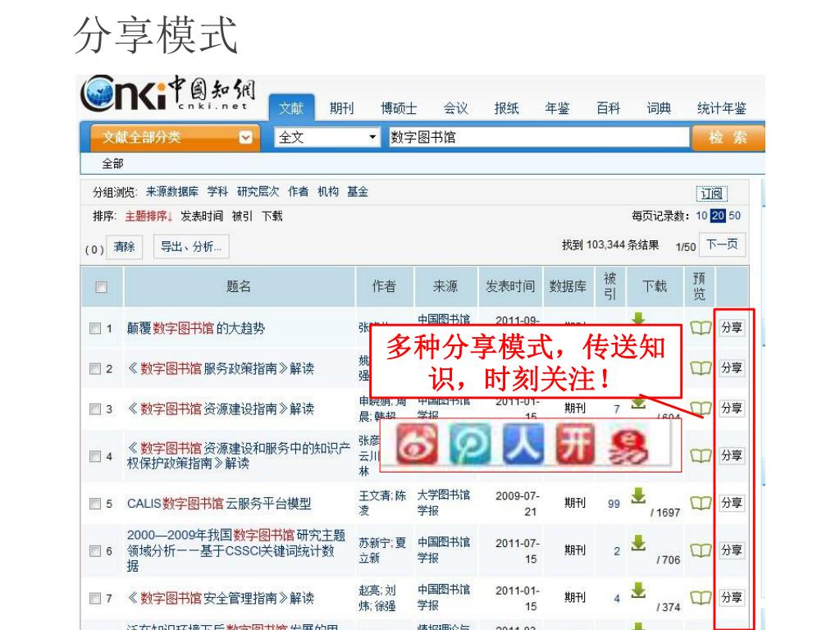
Task: Share article 5 with 分享 button
Action: (x=731, y=503)
